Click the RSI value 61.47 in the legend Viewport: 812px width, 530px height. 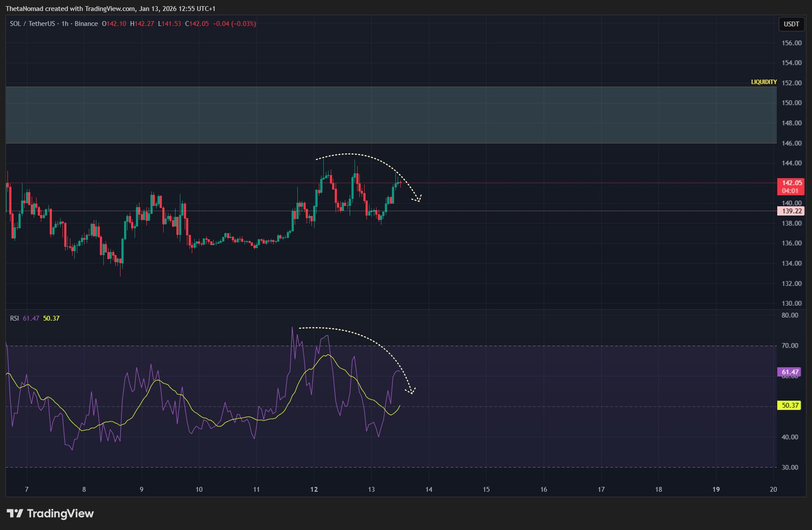coord(31,318)
